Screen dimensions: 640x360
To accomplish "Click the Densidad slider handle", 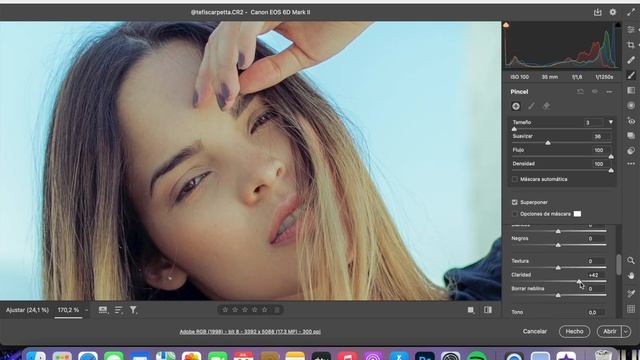I will coord(611,171).
